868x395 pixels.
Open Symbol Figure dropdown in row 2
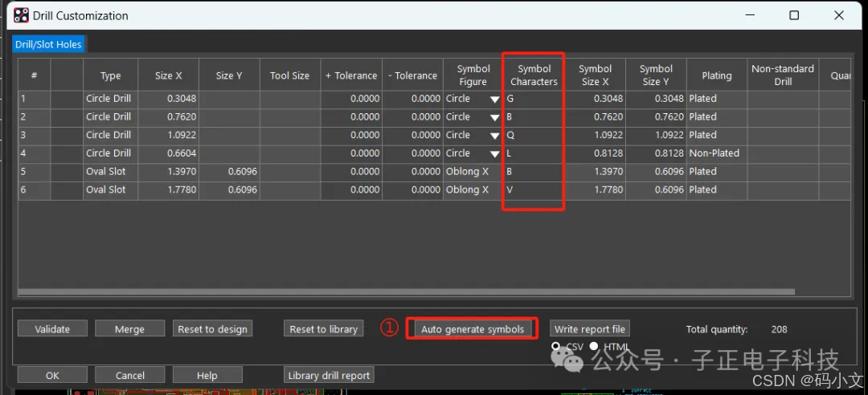494,118
